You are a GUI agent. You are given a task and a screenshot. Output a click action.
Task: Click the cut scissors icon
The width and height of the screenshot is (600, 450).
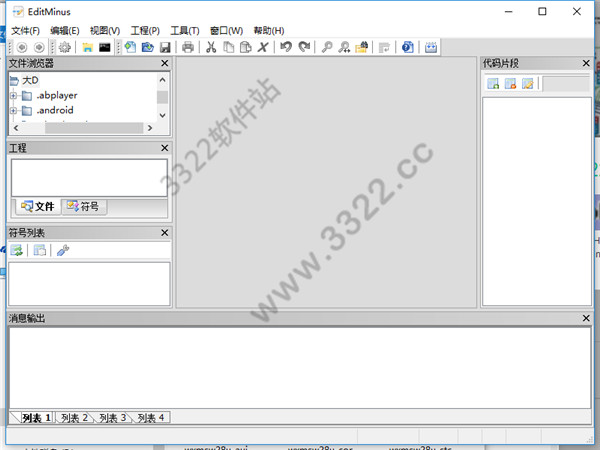(x=211, y=47)
